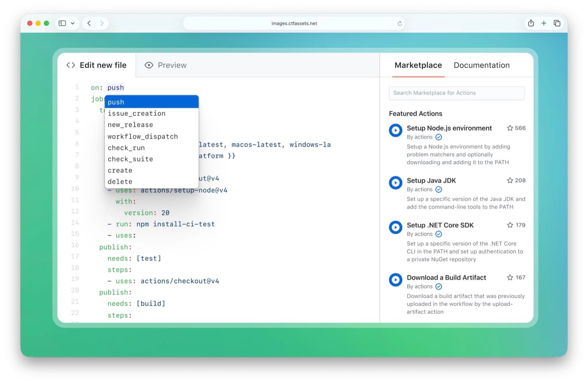The image size is (588, 384).
Task: Open the sidebar options dropdown chevron
Action: pyautogui.click(x=73, y=23)
